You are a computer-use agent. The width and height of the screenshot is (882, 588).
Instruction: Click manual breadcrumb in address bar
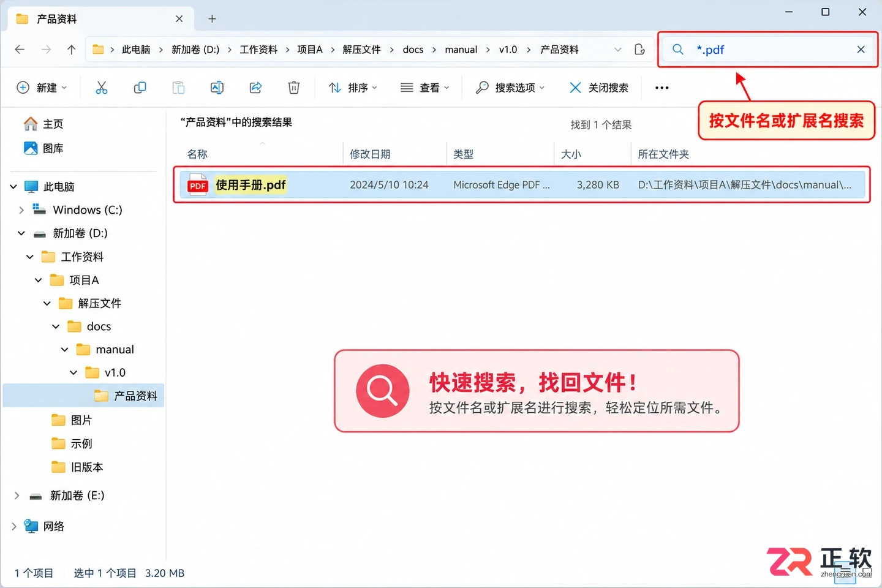click(x=461, y=50)
